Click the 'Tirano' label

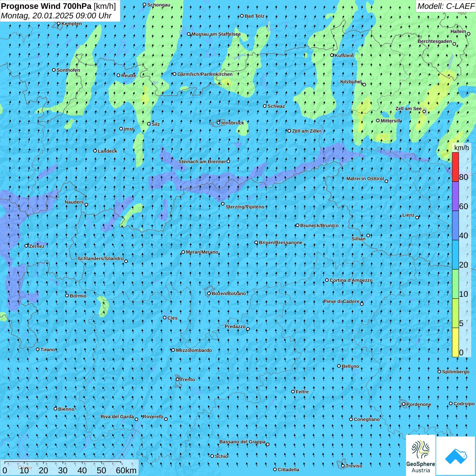click(x=48, y=350)
